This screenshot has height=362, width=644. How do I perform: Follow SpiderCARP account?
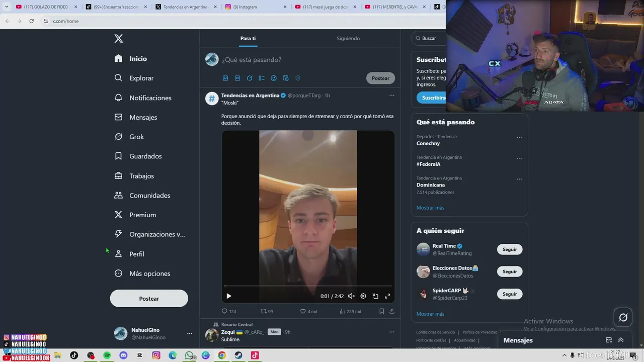point(510,294)
